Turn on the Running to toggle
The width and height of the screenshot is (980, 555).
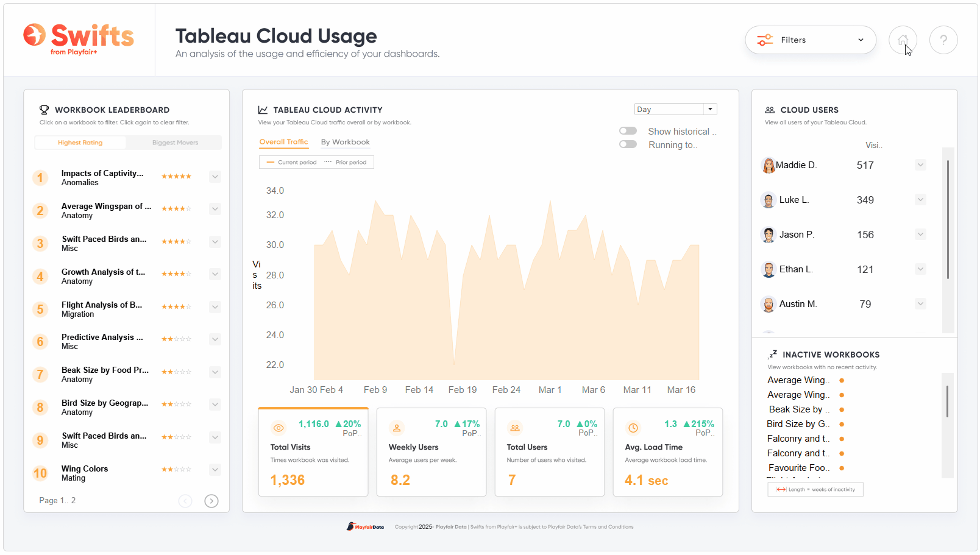pos(628,144)
